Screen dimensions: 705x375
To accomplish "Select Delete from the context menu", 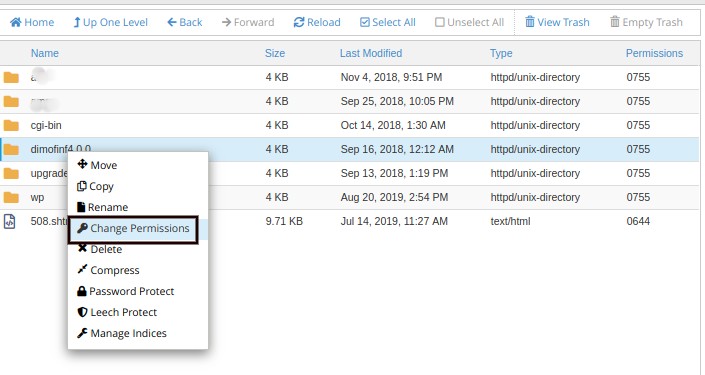I will 99,249.
